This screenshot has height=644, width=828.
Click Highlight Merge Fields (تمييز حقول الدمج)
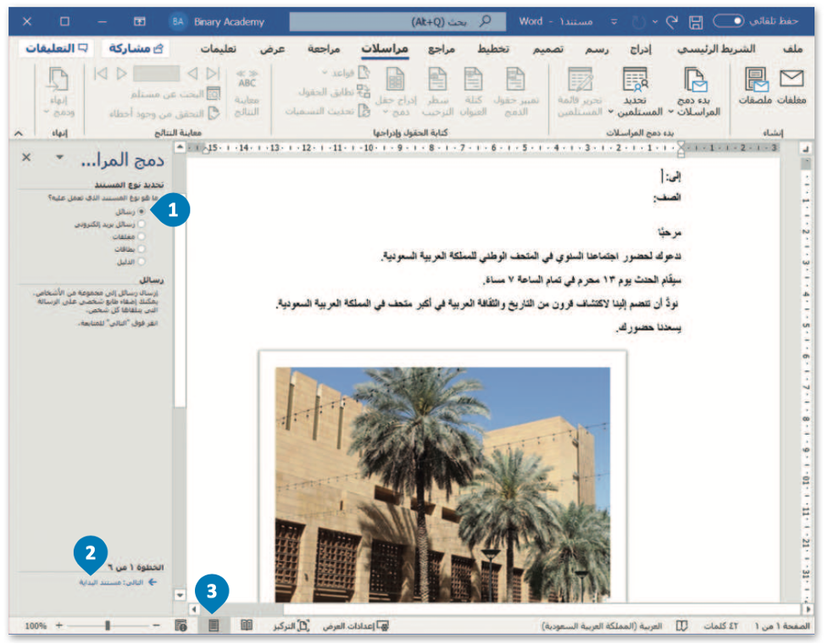(516, 92)
